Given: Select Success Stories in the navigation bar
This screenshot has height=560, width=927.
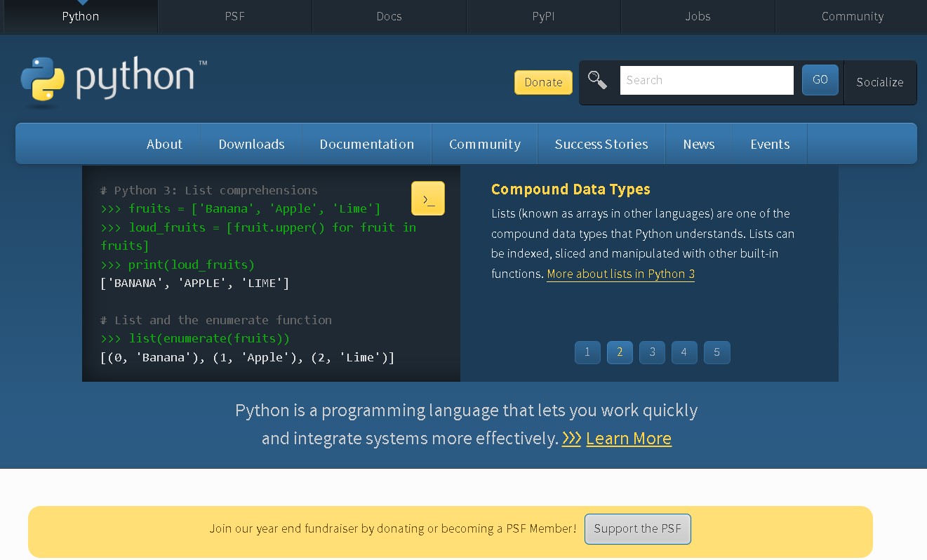Looking at the screenshot, I should [x=601, y=144].
